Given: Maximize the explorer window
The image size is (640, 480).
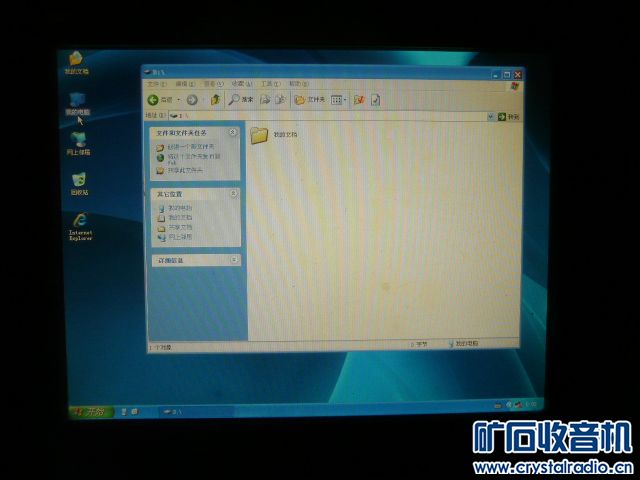Looking at the screenshot, I should coord(507,75).
